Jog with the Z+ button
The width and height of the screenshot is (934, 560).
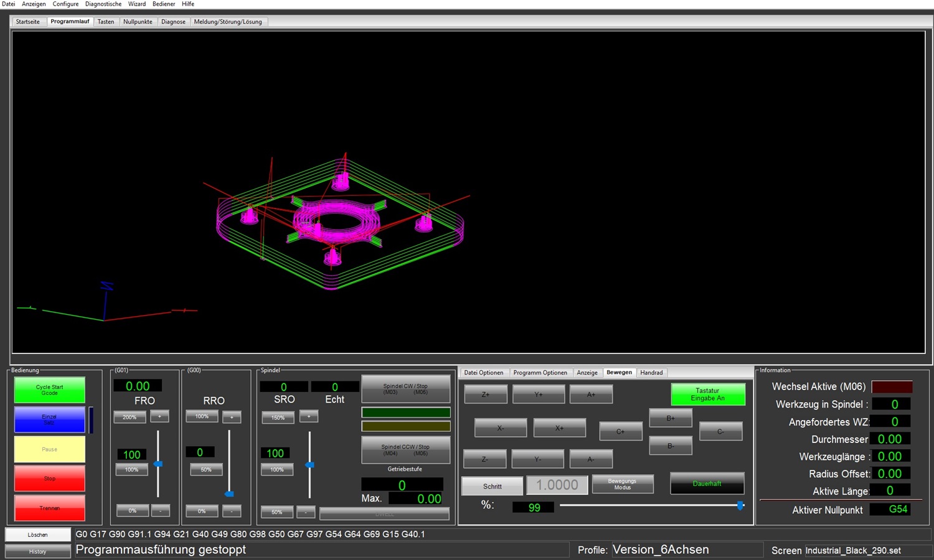(486, 394)
